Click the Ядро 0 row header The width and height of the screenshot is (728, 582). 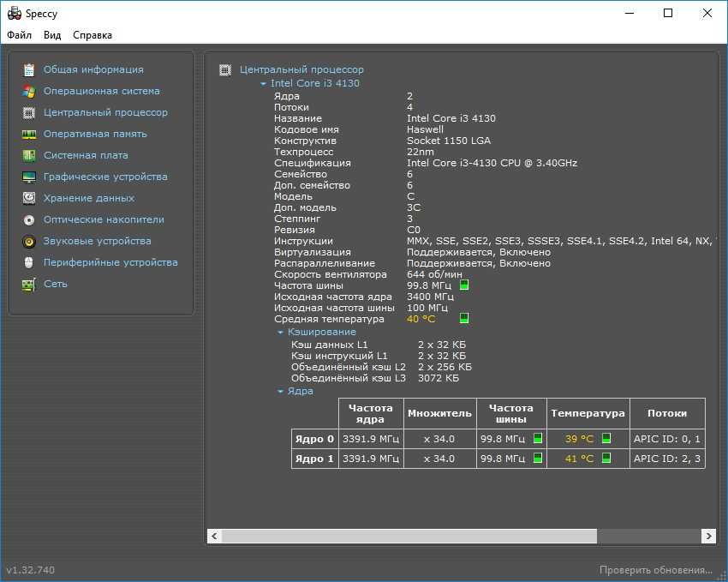coord(314,439)
